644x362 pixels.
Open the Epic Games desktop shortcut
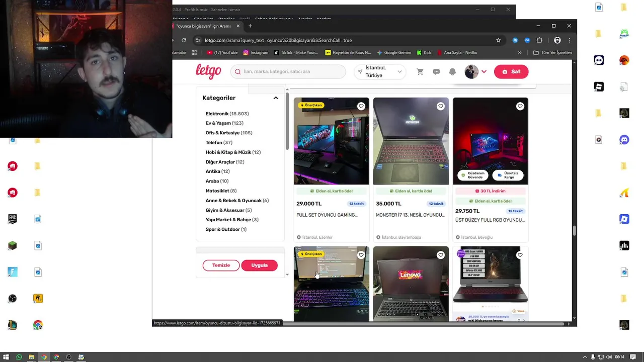point(13,219)
